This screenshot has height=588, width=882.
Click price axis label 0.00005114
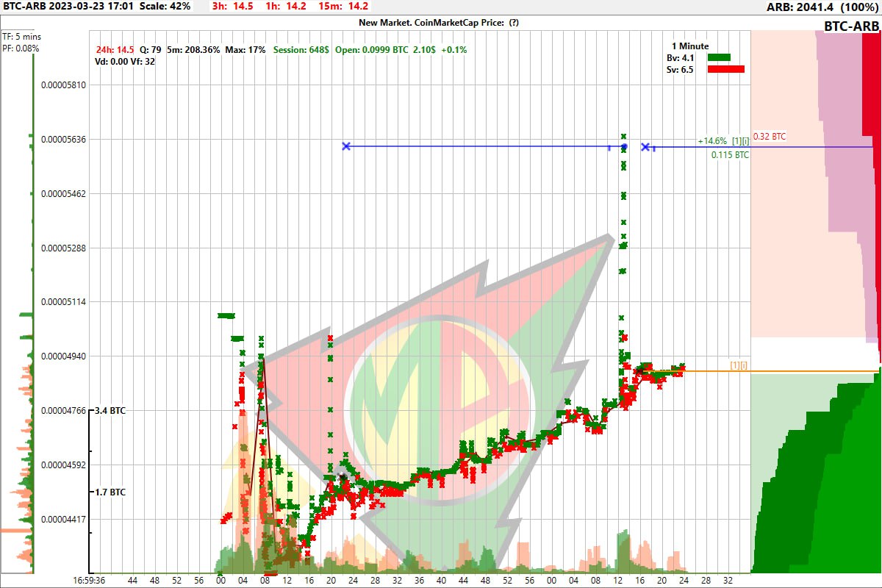(64, 302)
